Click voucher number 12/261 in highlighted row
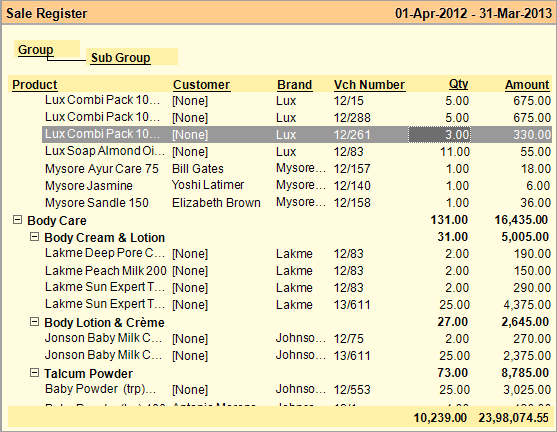Viewport: 557px width, 432px height. (x=352, y=135)
